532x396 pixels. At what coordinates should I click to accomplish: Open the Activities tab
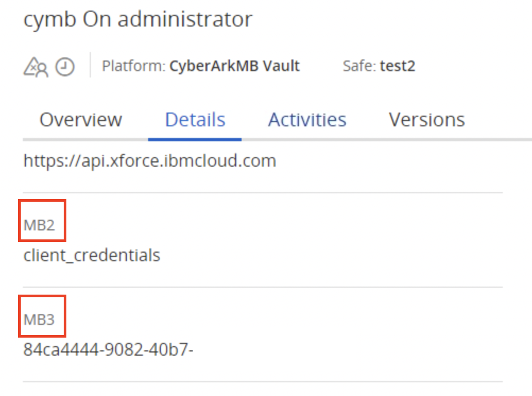click(x=307, y=120)
